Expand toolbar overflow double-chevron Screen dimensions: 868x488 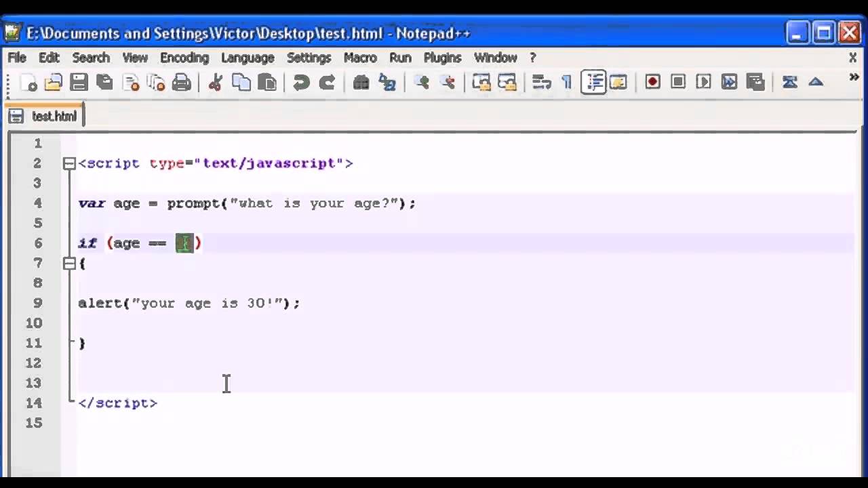pos(854,77)
